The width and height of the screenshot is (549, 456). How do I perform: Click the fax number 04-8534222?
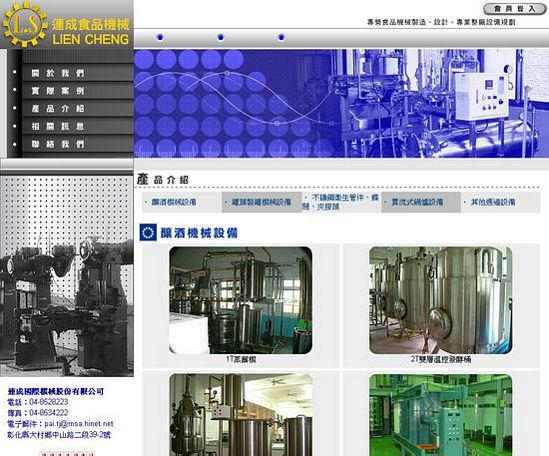(x=49, y=413)
